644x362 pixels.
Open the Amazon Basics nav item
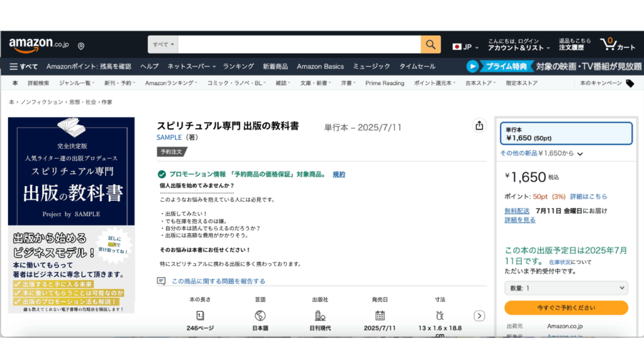(x=320, y=67)
